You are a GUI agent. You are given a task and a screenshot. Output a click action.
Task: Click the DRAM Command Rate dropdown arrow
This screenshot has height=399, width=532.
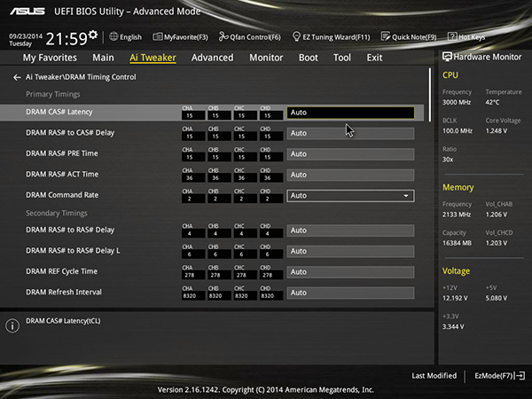tap(406, 196)
